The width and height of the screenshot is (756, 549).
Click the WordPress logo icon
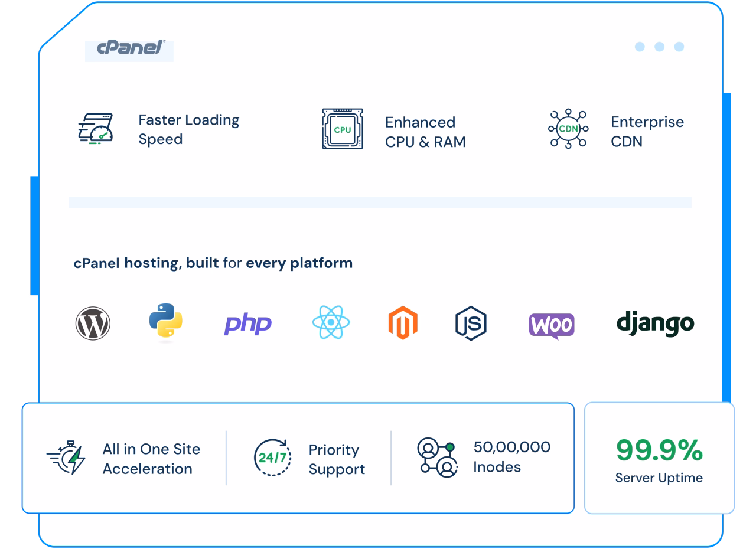click(93, 323)
